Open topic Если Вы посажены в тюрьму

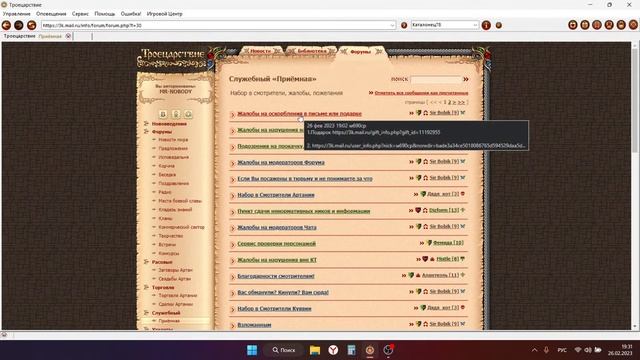click(x=304, y=178)
